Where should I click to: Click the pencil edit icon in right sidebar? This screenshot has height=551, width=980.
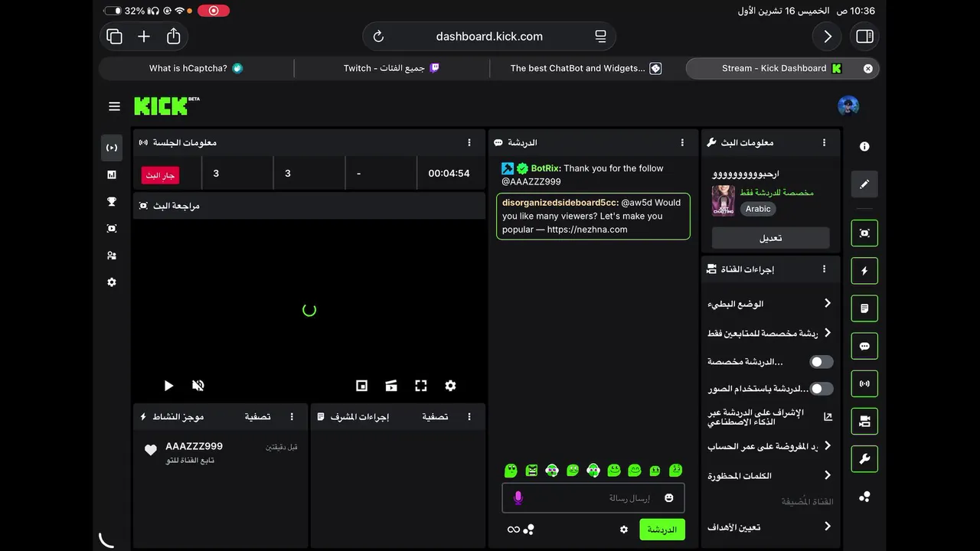click(864, 184)
